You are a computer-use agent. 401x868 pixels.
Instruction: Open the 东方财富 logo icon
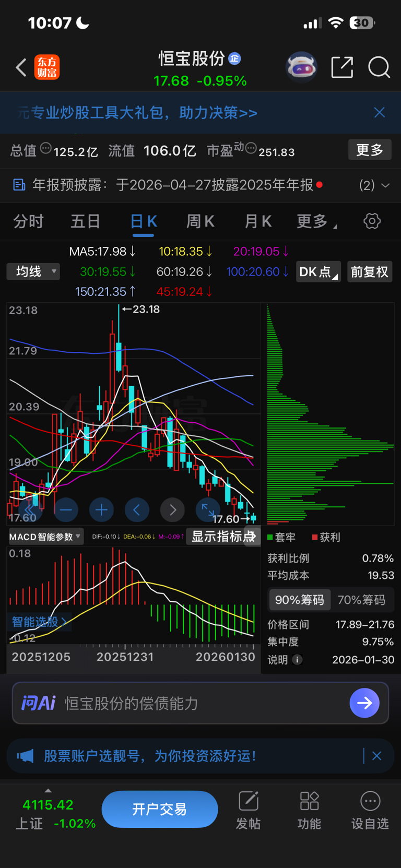point(47,67)
